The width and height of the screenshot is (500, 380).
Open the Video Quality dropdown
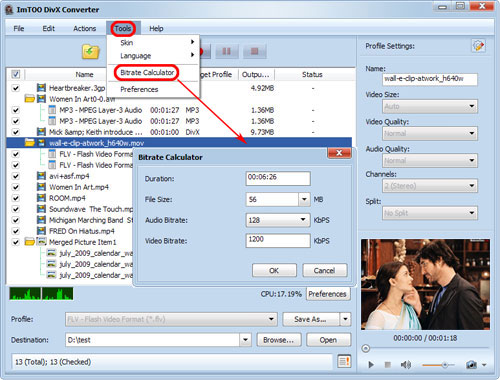[430, 134]
